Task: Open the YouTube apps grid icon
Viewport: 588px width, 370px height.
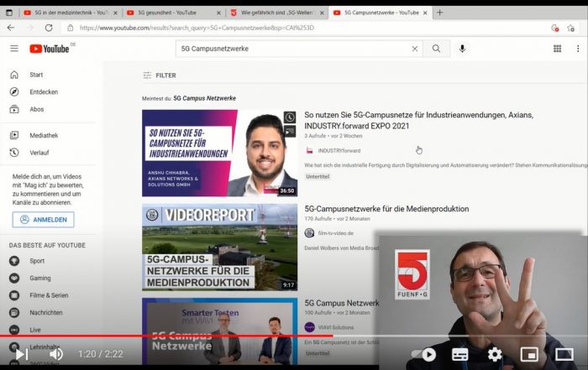Action: pyautogui.click(x=557, y=49)
